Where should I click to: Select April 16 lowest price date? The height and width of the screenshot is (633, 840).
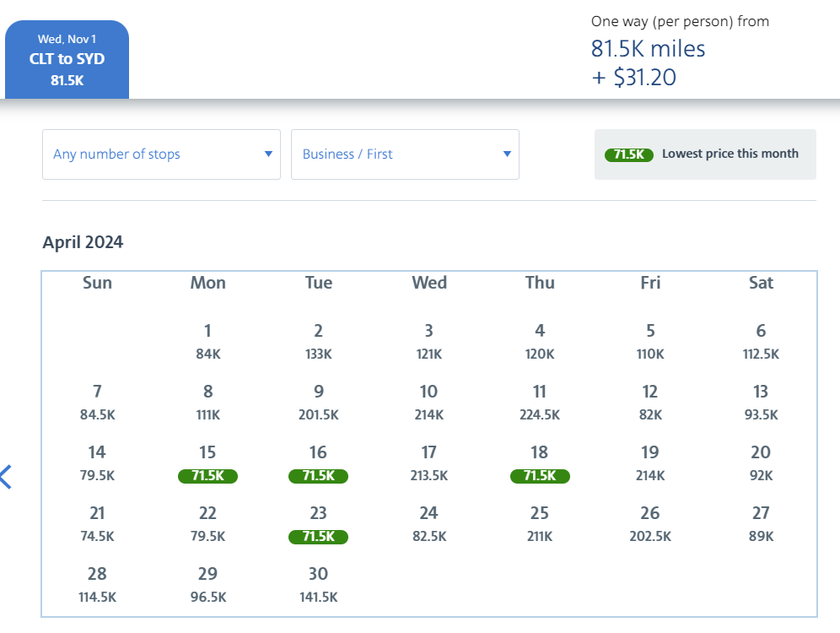(x=318, y=464)
